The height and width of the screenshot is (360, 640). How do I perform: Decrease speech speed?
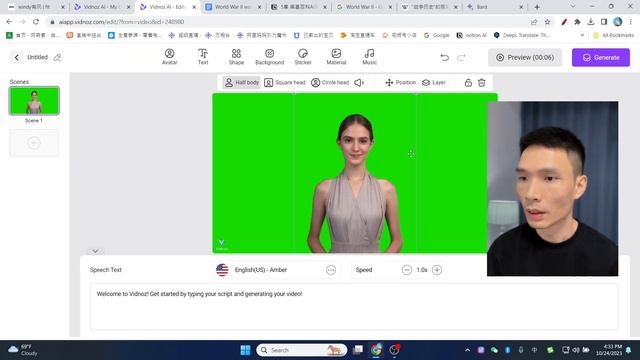point(407,270)
